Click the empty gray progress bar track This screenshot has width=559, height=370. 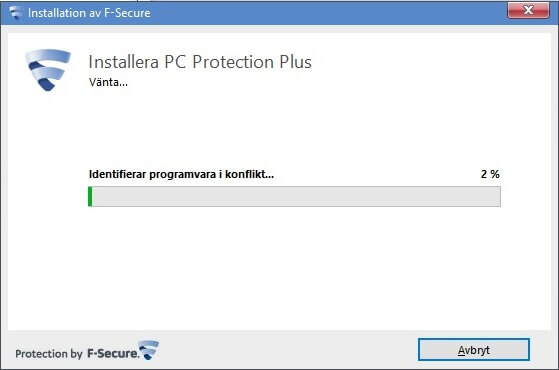click(x=296, y=196)
